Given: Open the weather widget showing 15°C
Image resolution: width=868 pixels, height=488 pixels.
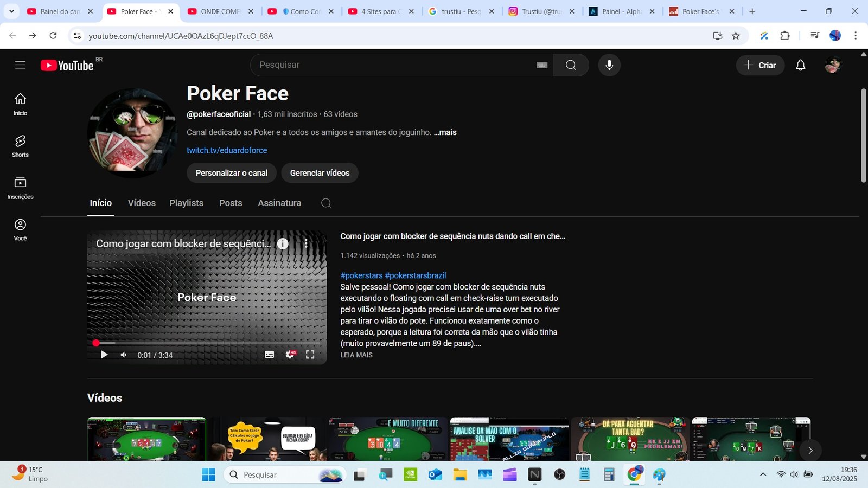Looking at the screenshot, I should pos(30,474).
